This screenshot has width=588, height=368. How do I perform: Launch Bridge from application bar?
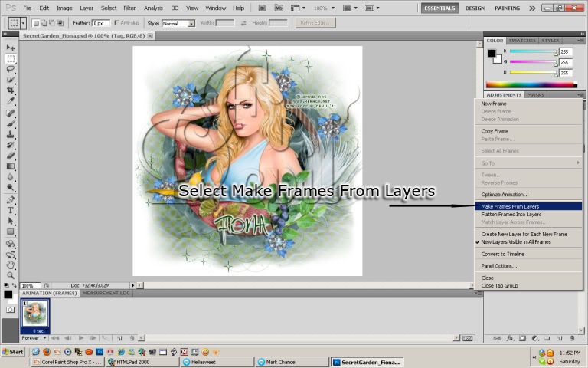click(263, 8)
